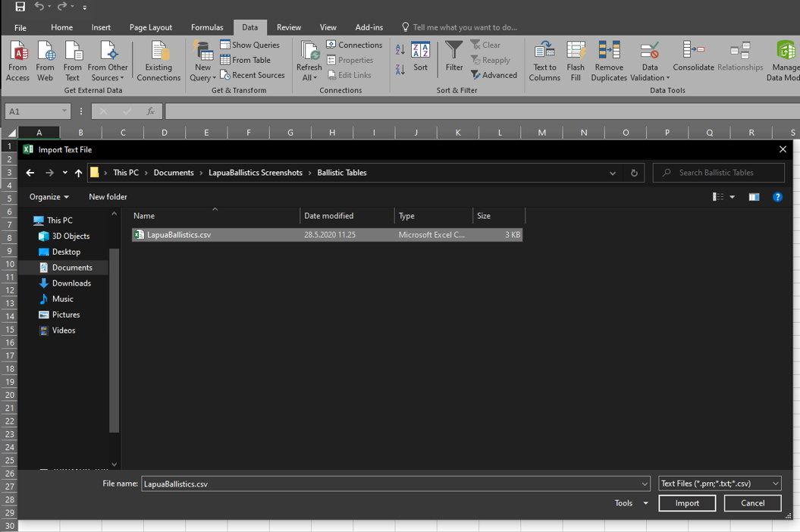Viewport: 800px width, 532px height.
Task: Open Customize Quick Access Toolbar dropdown
Action: [85, 7]
